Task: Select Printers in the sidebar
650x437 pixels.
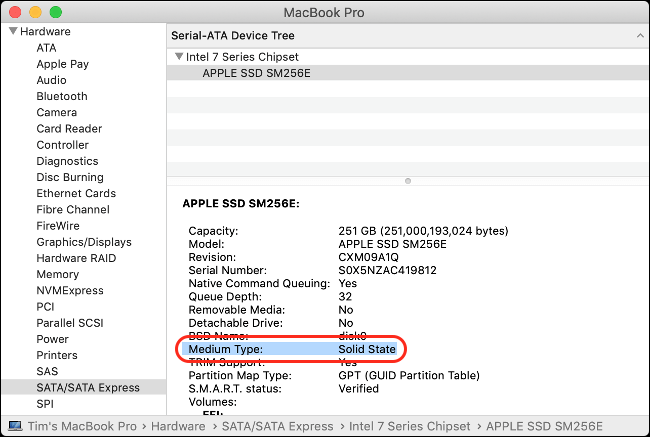Action: click(x=57, y=355)
